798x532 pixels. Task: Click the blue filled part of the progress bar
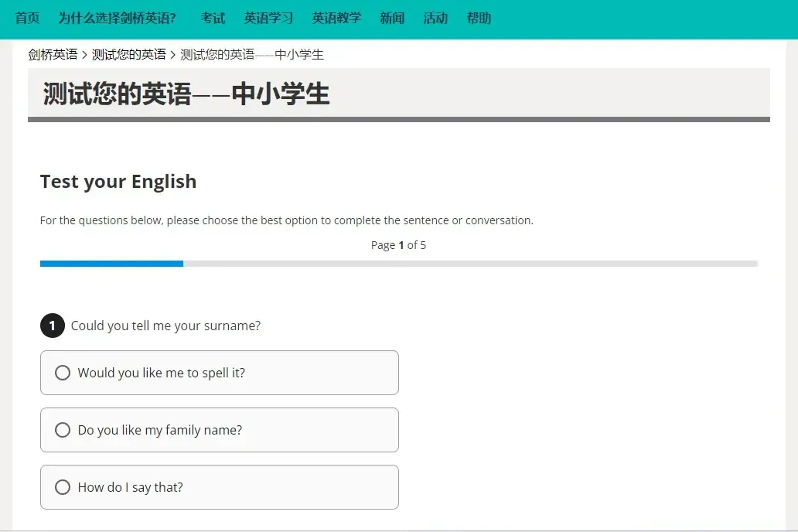pos(111,264)
